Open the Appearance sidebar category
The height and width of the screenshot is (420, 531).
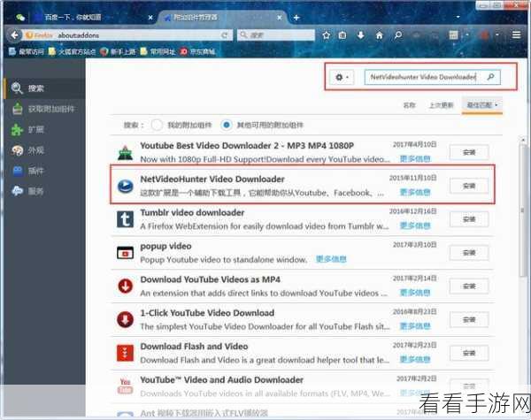[x=45, y=150]
